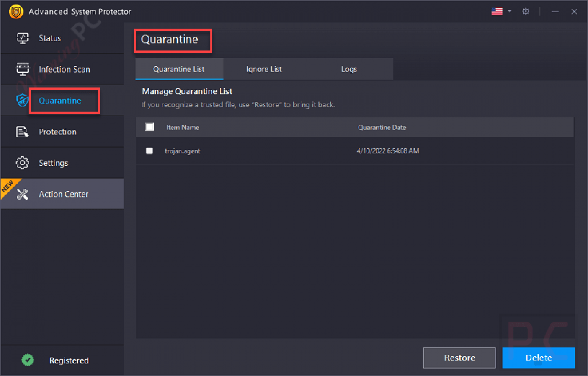Screen dimensions: 588x376
Task: Click the US flag language icon
Action: 497,11
